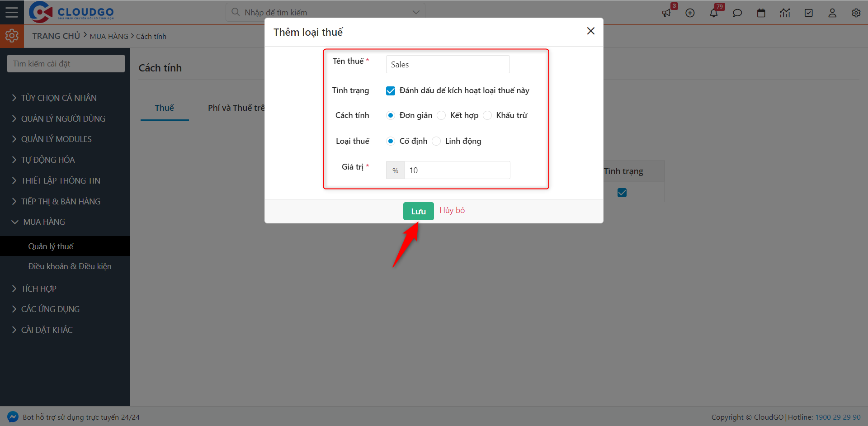Open the chat bubble icon

(737, 13)
